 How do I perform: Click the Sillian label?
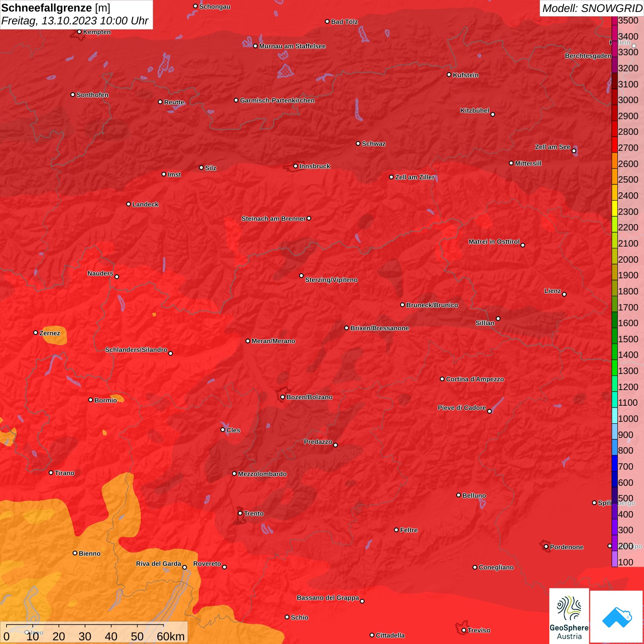[x=485, y=323]
